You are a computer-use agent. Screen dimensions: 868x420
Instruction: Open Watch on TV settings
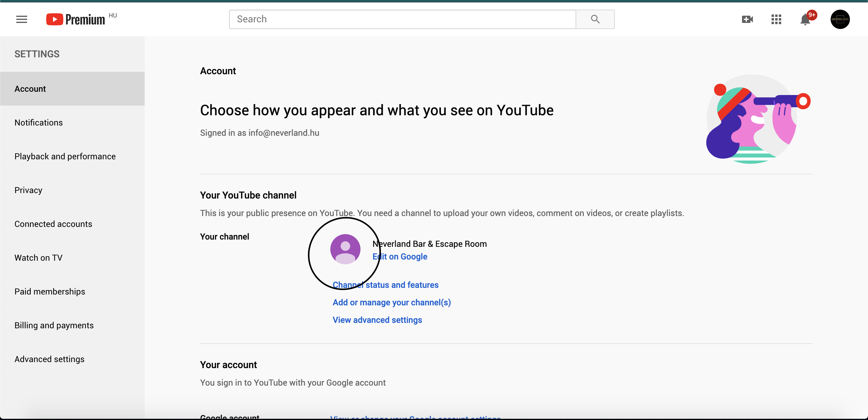click(x=38, y=257)
